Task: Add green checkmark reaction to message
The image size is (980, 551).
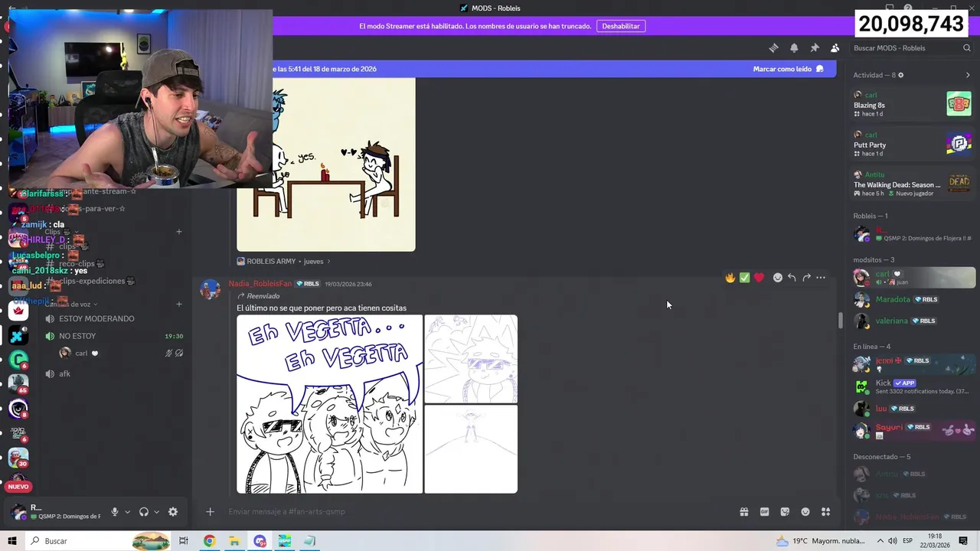Action: coord(744,277)
